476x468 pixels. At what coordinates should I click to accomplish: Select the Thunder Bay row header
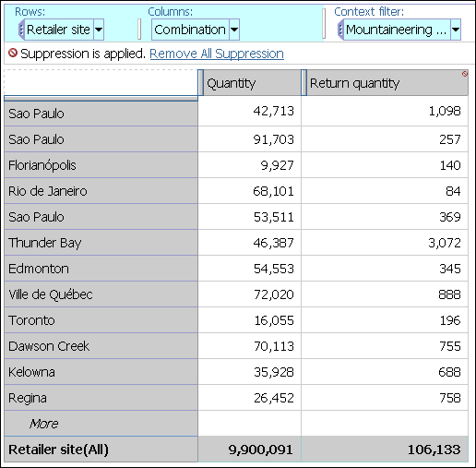click(x=101, y=243)
